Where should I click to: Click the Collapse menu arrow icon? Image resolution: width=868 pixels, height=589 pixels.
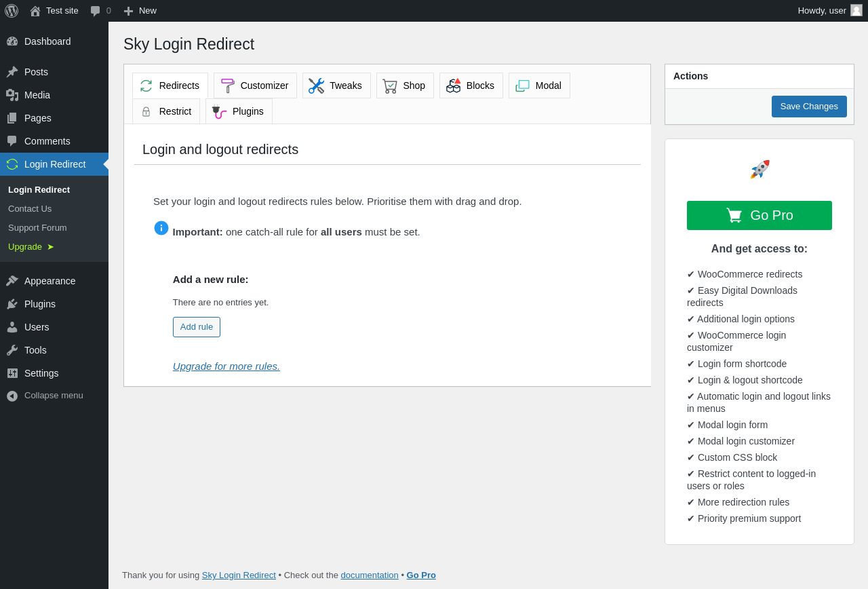[12, 396]
